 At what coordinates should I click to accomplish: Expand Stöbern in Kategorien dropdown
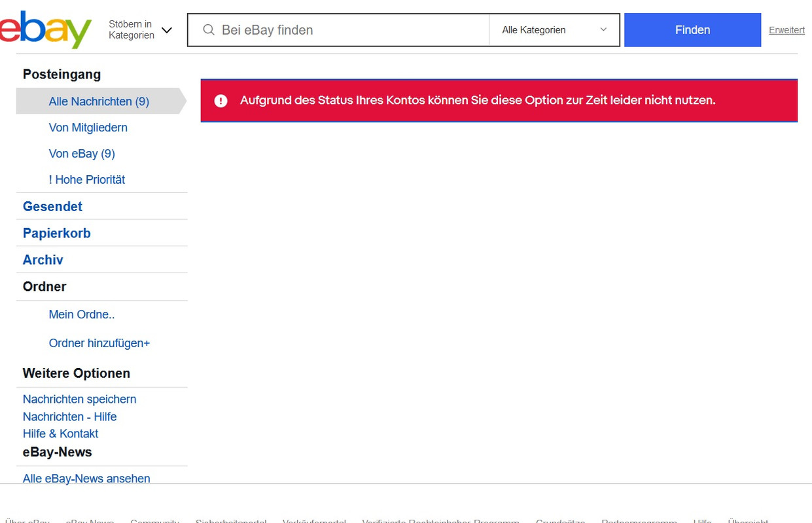[x=140, y=29]
